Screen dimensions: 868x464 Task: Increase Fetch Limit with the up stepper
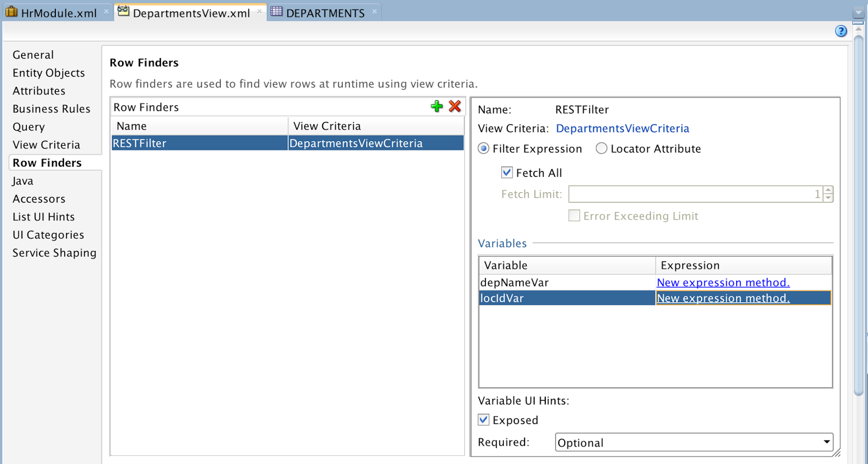[828, 190]
